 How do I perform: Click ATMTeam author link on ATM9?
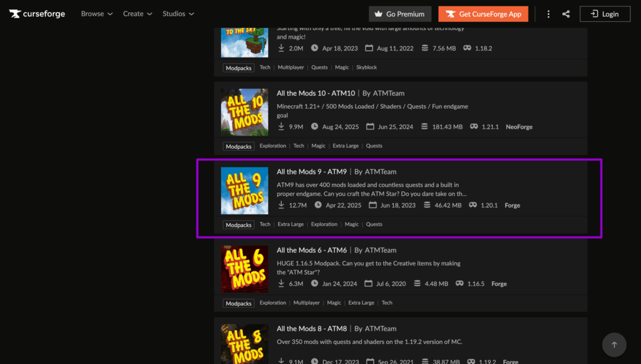tap(381, 171)
